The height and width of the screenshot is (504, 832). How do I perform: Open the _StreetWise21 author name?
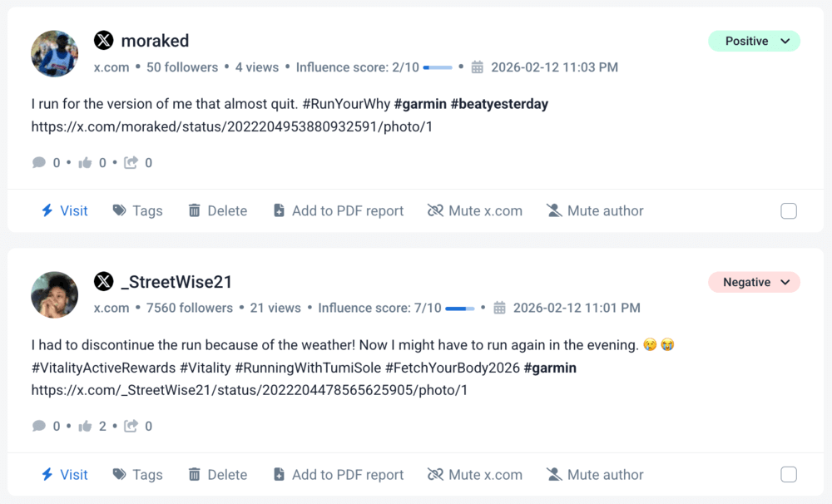[176, 282]
